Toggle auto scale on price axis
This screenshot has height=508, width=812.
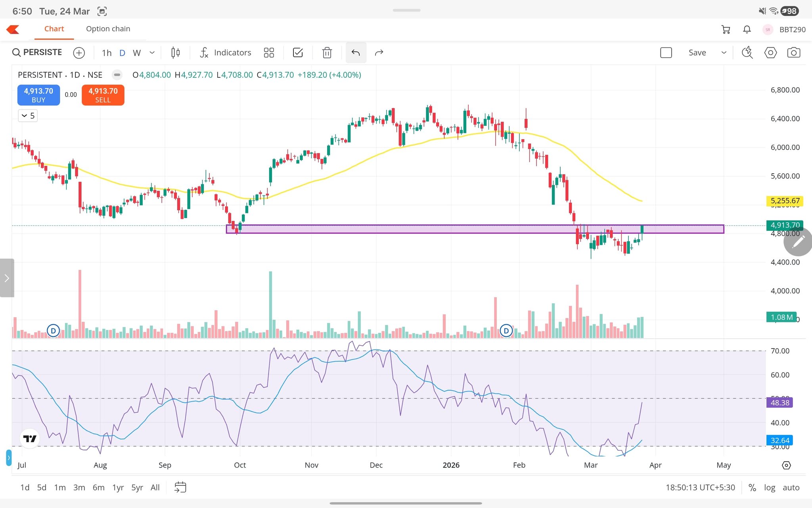coord(791,487)
